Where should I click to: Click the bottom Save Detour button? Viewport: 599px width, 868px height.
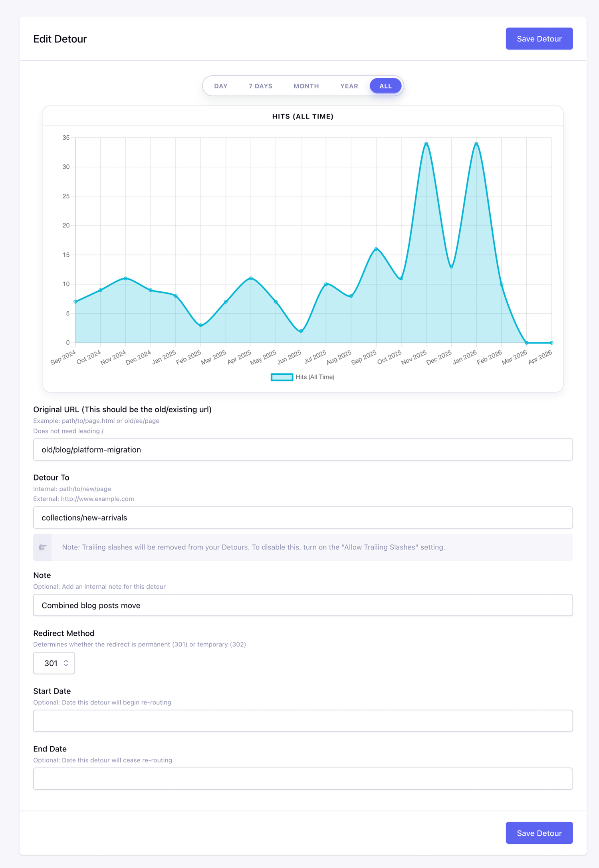click(539, 833)
